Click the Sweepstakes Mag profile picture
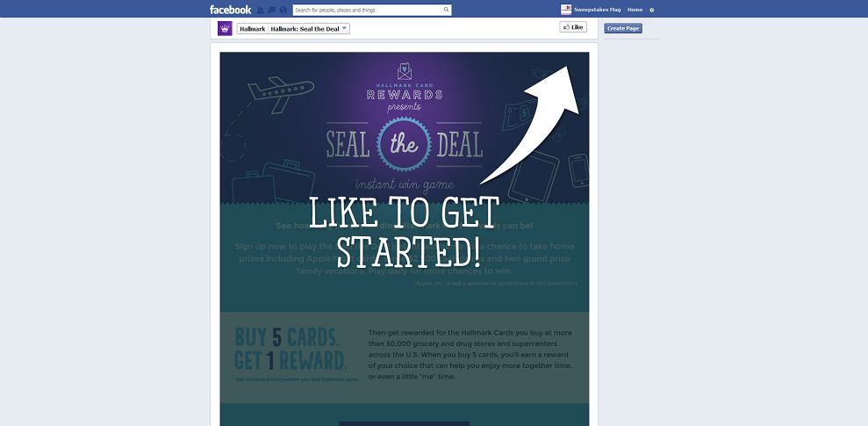Image resolution: width=868 pixels, height=426 pixels. (566, 10)
